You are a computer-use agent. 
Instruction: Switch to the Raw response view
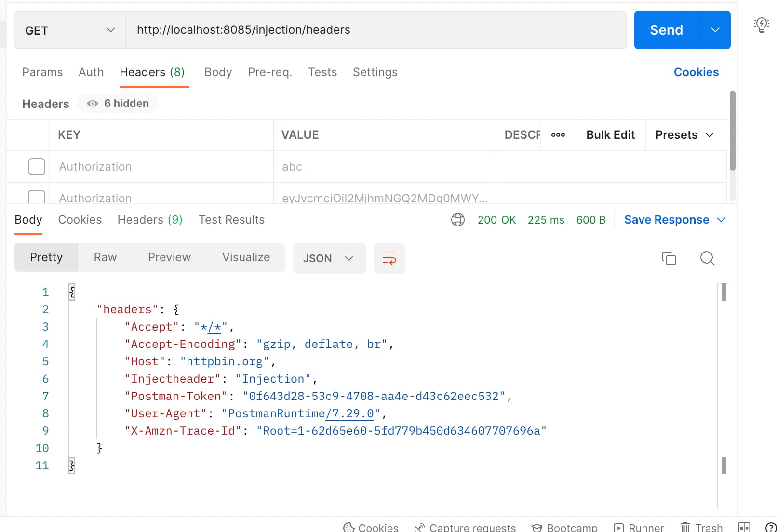coord(105,257)
